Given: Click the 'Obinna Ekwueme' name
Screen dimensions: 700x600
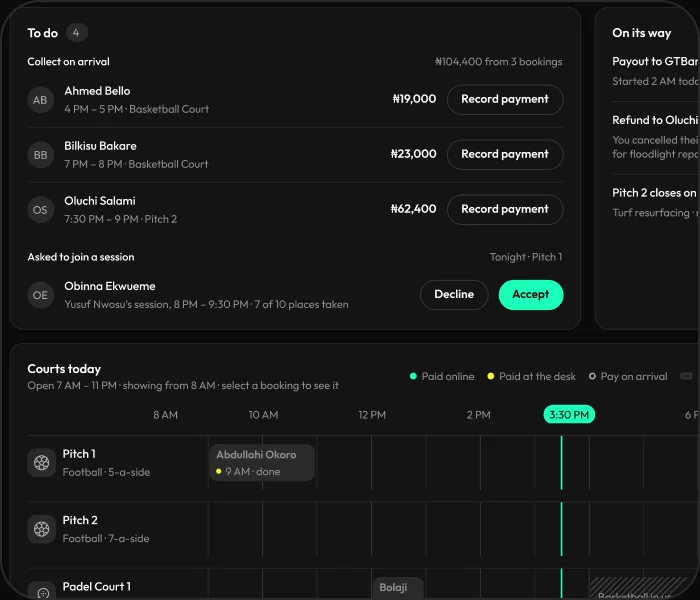Looking at the screenshot, I should click(x=110, y=286).
